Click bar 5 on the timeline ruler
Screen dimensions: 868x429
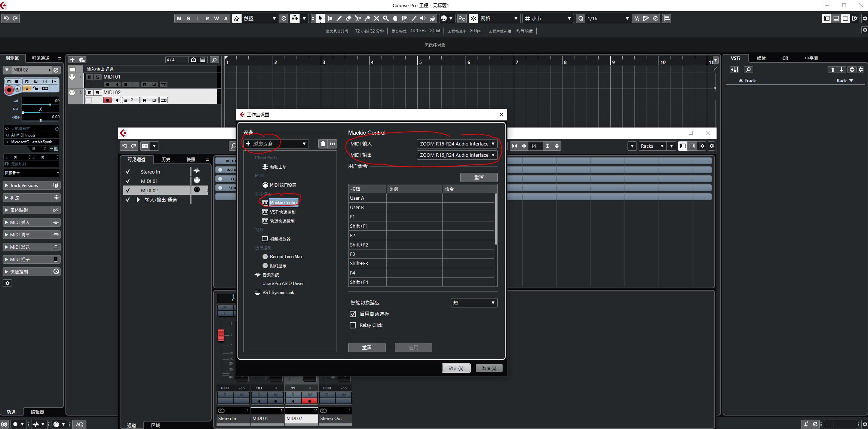(420, 62)
